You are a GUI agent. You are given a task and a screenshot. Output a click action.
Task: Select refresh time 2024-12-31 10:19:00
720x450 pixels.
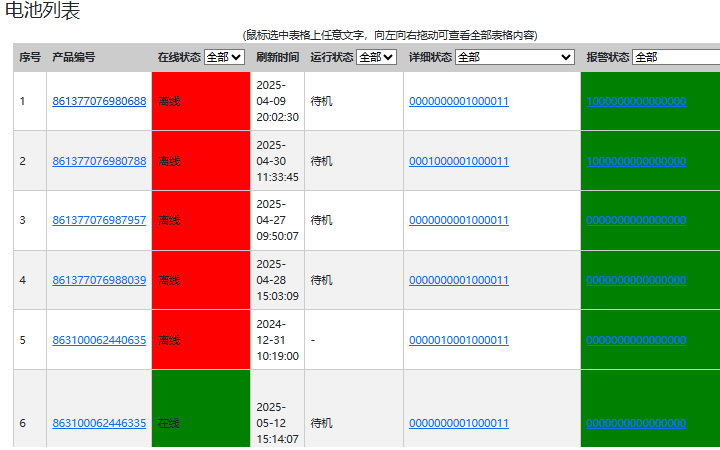(277, 340)
